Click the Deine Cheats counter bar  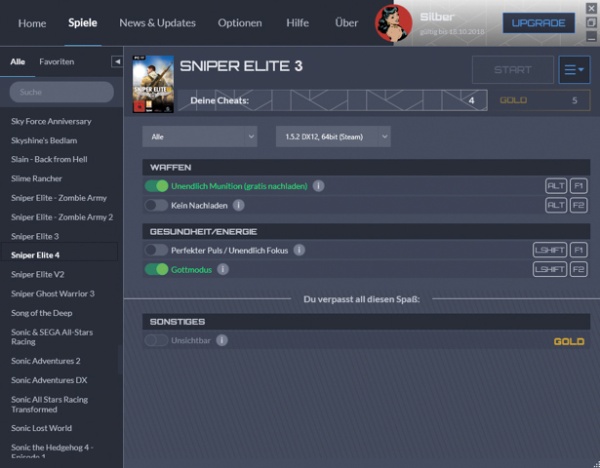(333, 100)
